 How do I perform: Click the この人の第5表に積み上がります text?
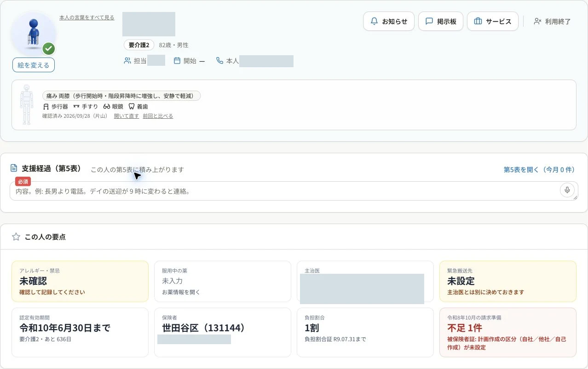[x=137, y=169]
